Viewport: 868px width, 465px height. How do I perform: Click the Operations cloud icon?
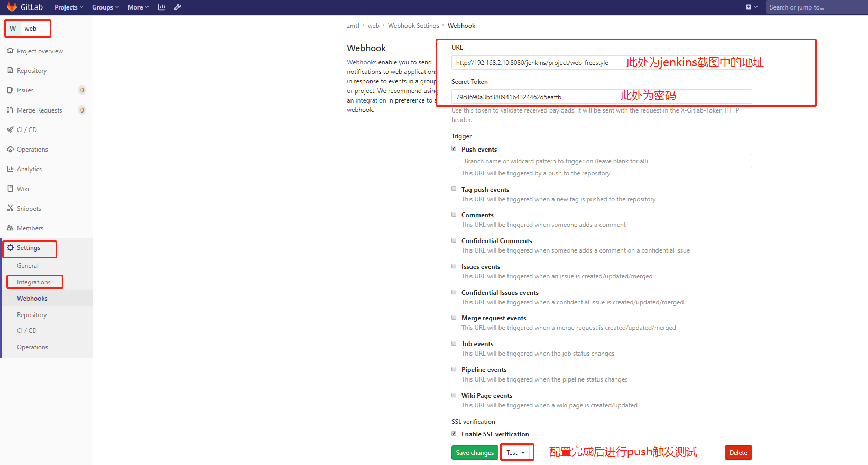(10, 150)
